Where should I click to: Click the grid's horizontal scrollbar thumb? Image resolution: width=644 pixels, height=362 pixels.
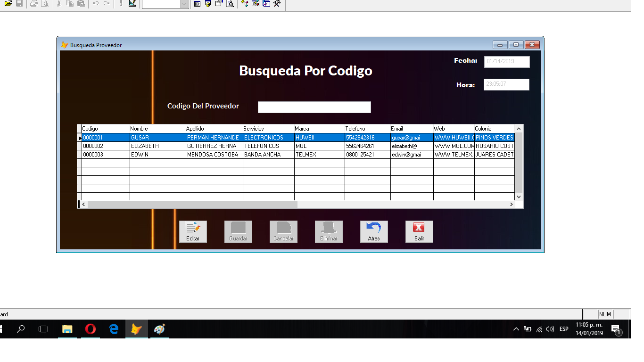192,205
